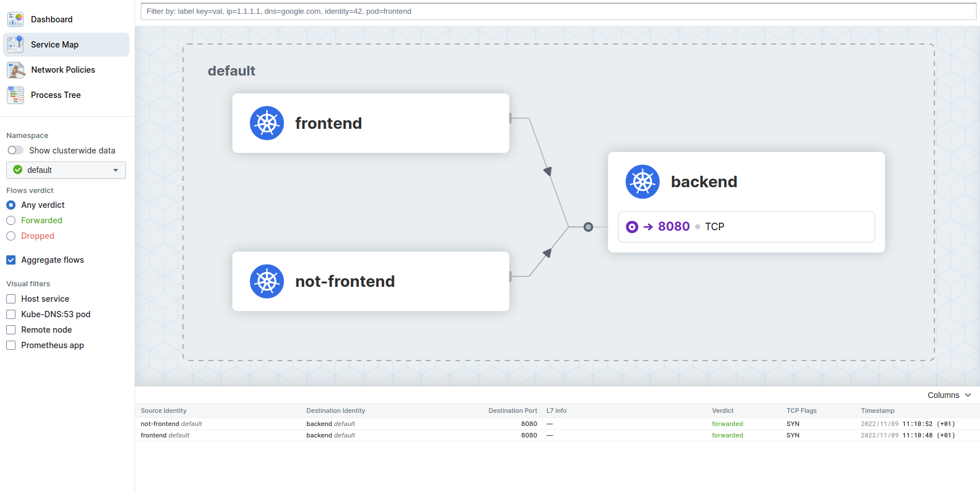Click the frontend Kubernetes wheel icon
Screen dimensions: 980x493
tap(267, 123)
